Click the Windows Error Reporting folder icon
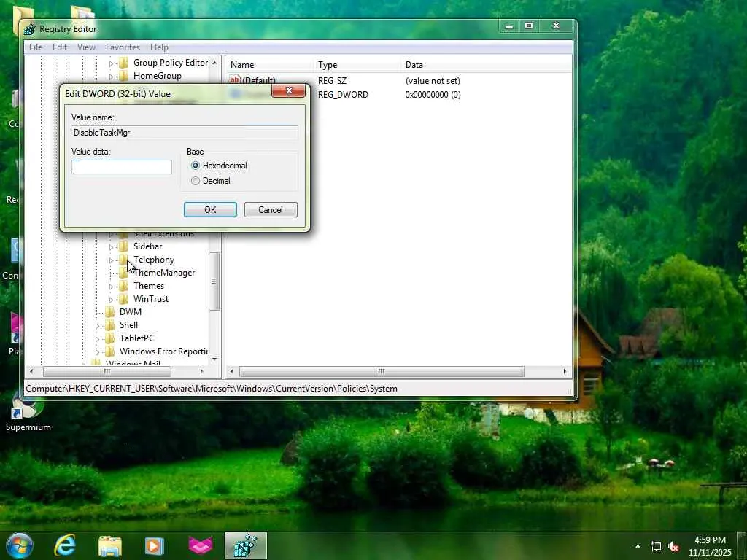Viewport: 747px width, 560px height. point(110,351)
